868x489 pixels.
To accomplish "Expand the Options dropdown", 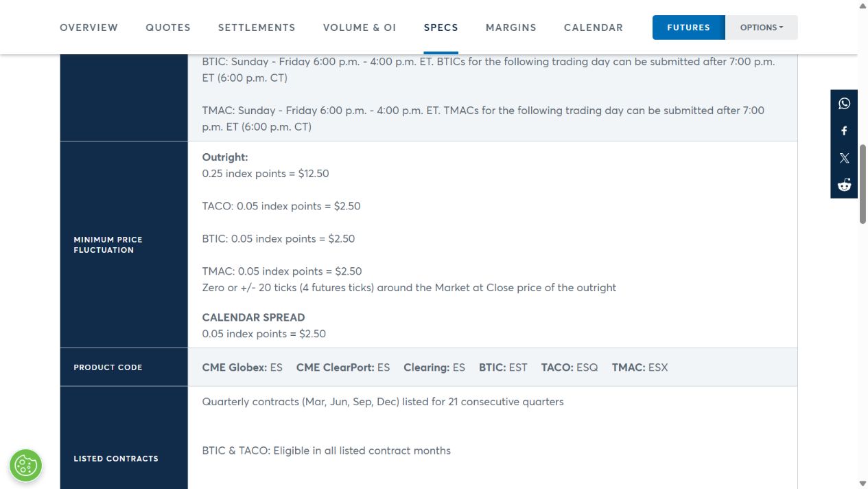I will point(762,27).
